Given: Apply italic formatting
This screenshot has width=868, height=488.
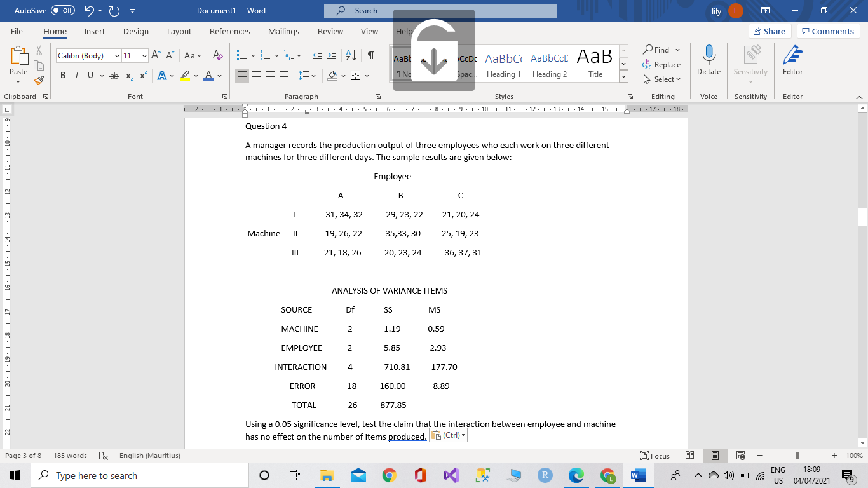Looking at the screenshot, I should point(76,75).
